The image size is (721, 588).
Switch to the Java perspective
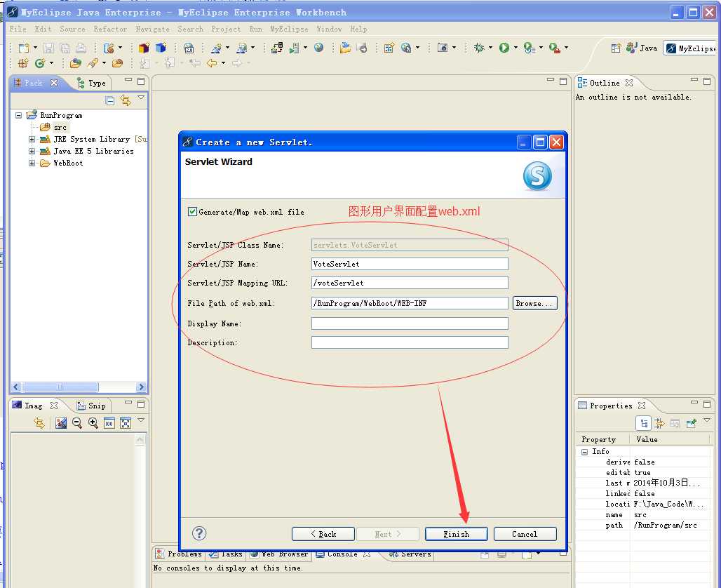[642, 48]
